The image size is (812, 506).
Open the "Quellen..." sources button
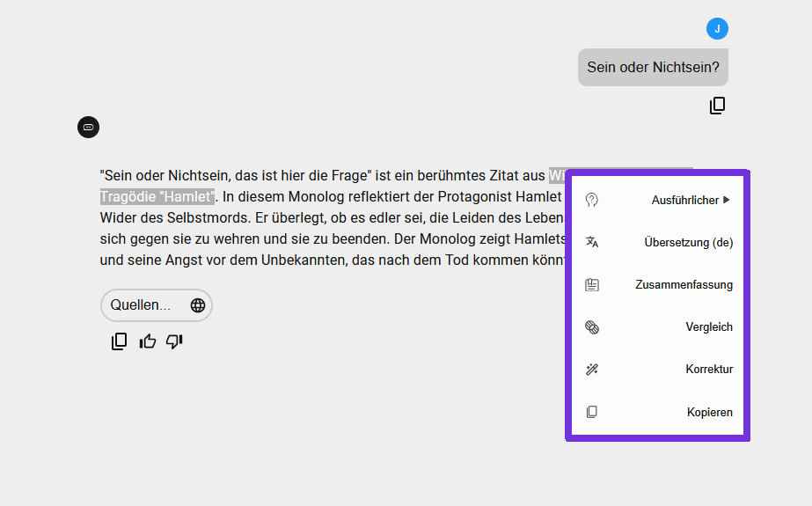141,305
